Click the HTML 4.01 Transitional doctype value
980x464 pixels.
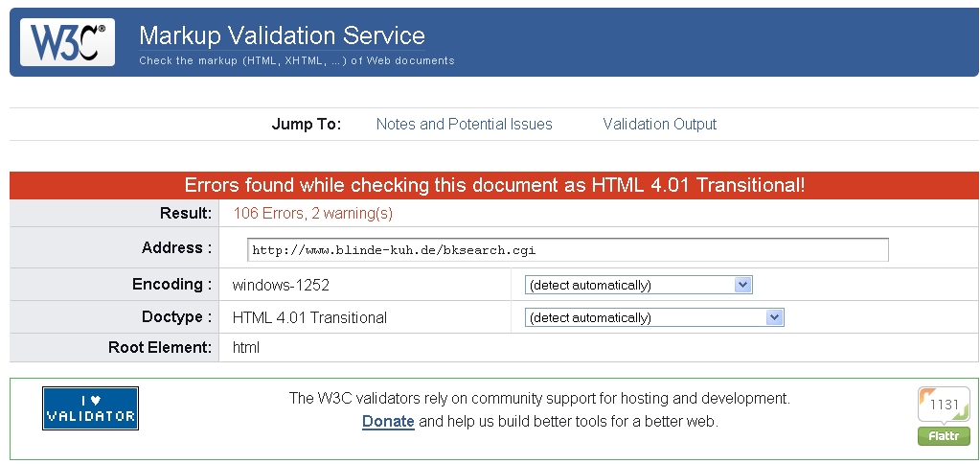(x=309, y=317)
